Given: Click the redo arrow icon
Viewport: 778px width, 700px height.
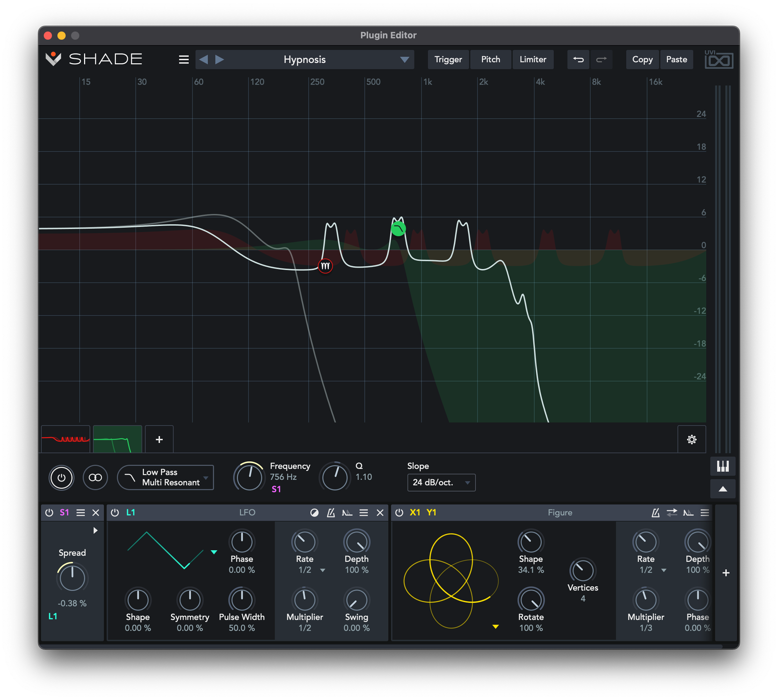Looking at the screenshot, I should click(601, 59).
